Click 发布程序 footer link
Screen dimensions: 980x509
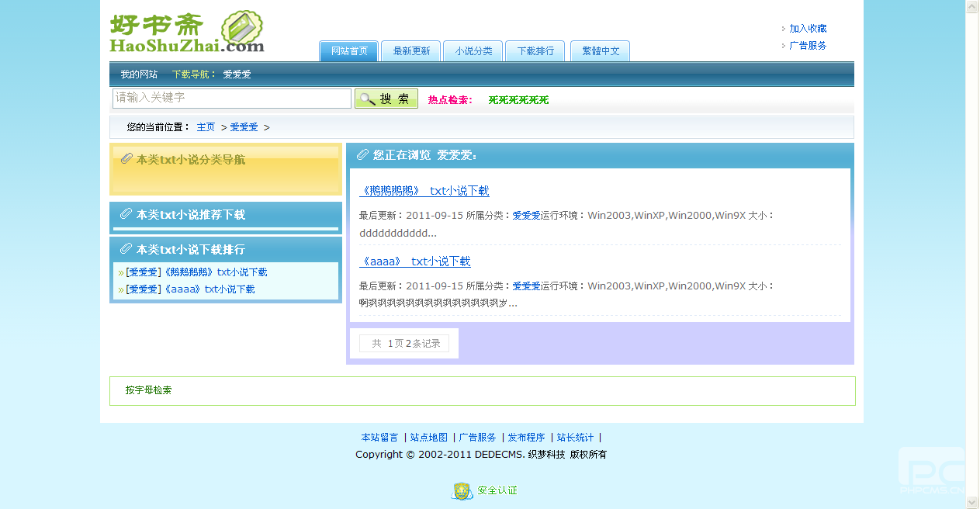point(526,438)
